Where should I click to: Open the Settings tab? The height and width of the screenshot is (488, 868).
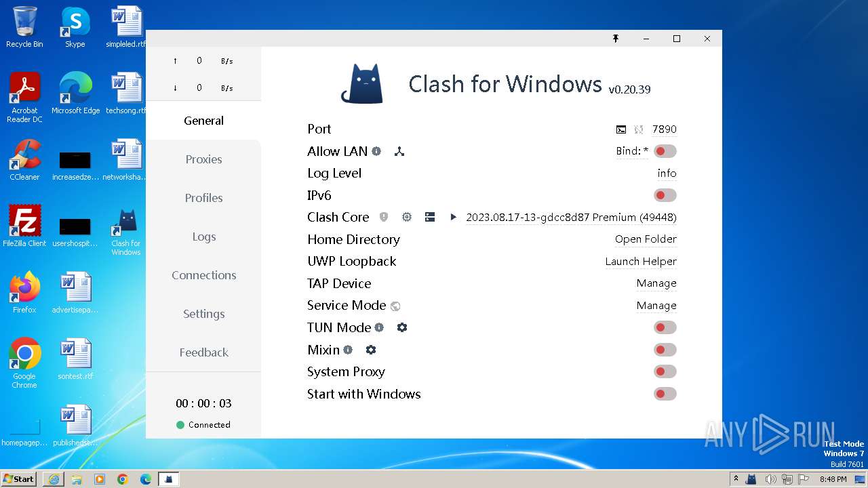point(203,314)
